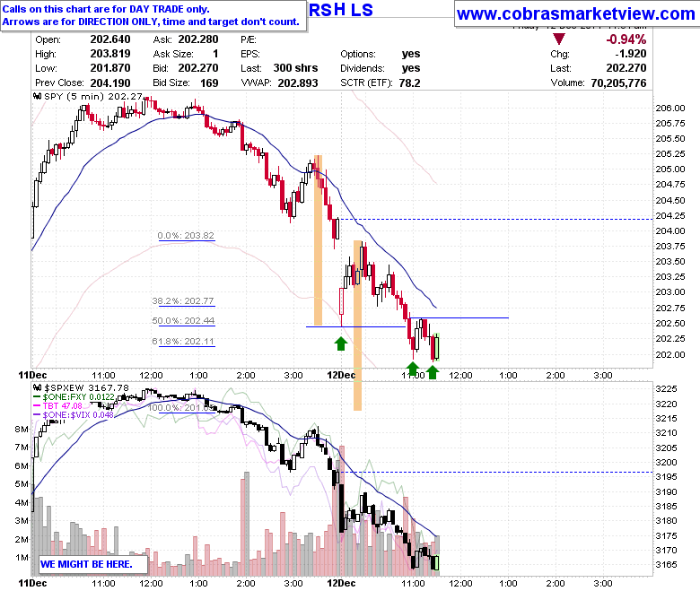Click the Options label
The height and width of the screenshot is (591, 700).
358,54
